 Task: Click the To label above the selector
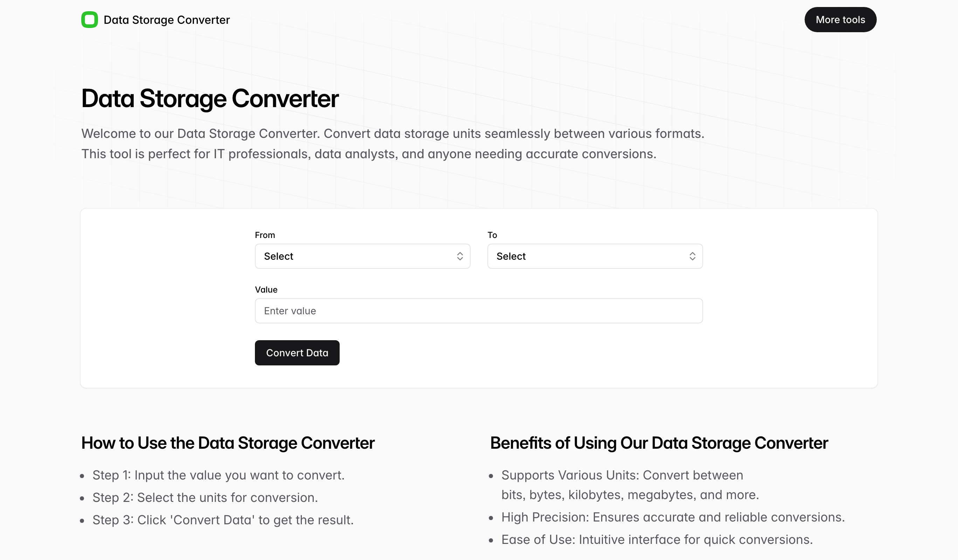pyautogui.click(x=492, y=235)
